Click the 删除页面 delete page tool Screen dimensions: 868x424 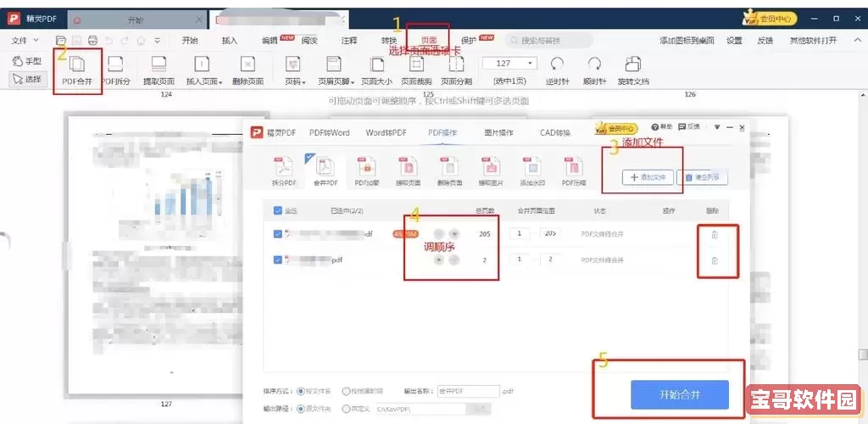tap(248, 70)
